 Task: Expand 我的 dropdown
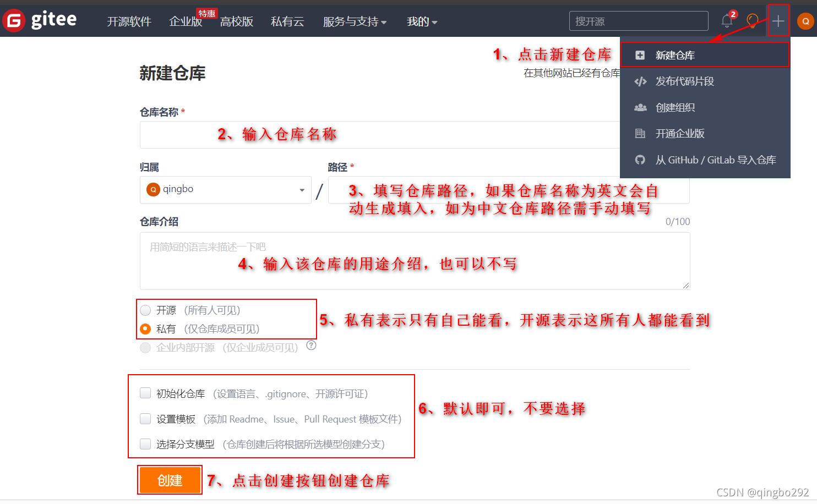422,21
